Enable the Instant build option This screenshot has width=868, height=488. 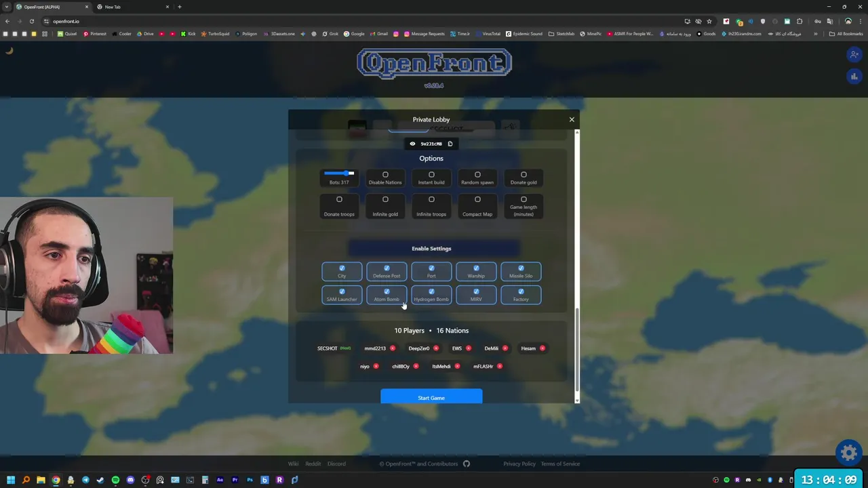(x=431, y=178)
